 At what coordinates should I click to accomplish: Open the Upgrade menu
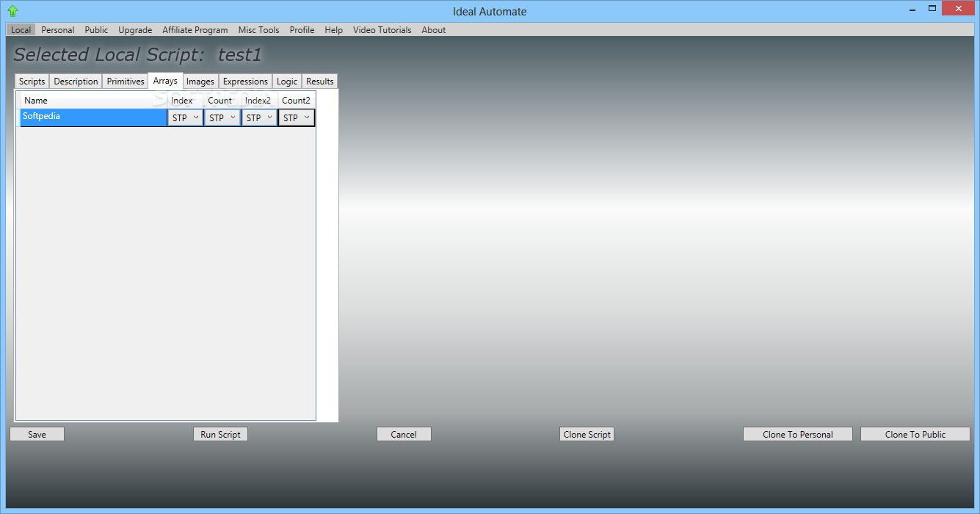pos(135,30)
